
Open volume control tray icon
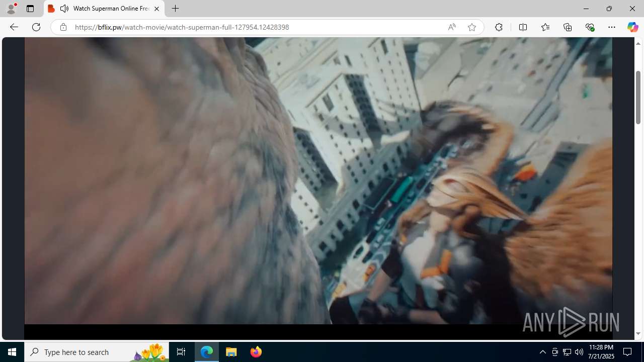(579, 352)
